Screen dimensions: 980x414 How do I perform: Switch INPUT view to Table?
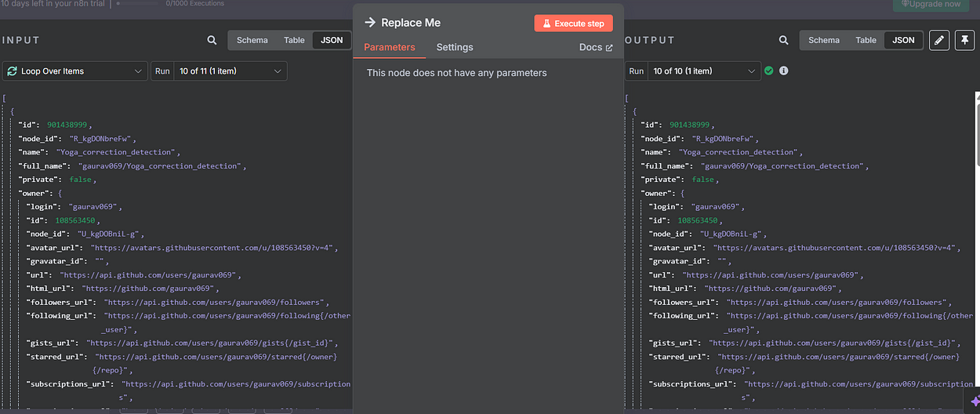click(x=294, y=40)
